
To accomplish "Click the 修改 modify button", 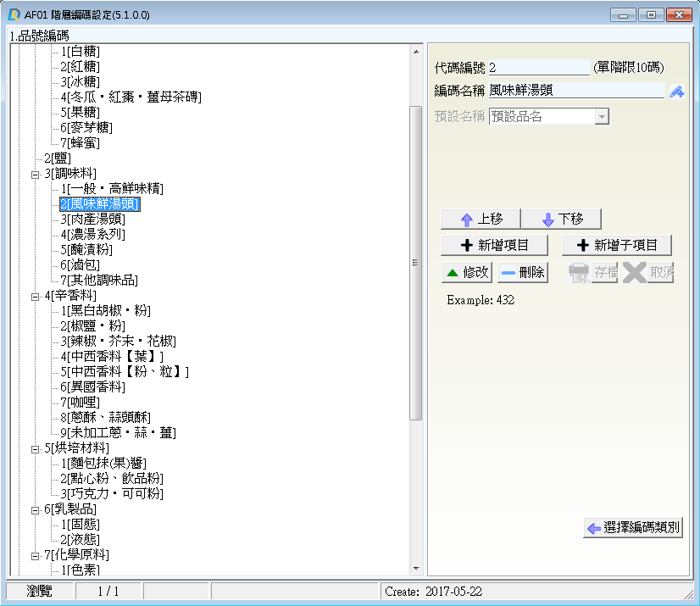I will click(x=467, y=272).
